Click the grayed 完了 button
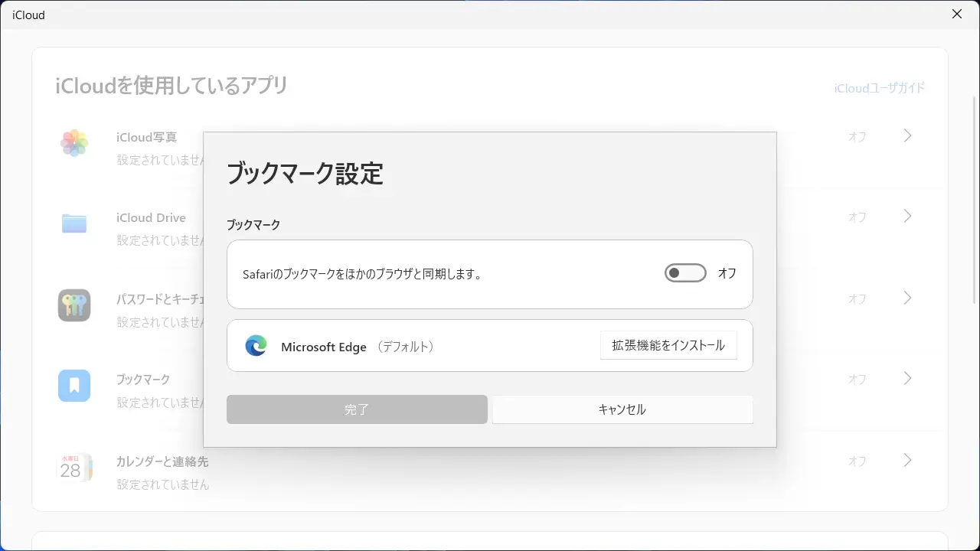980x551 pixels. pos(357,409)
